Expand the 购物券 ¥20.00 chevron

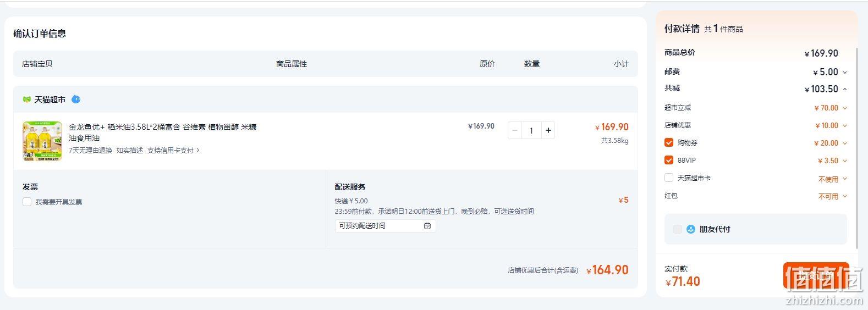(845, 143)
